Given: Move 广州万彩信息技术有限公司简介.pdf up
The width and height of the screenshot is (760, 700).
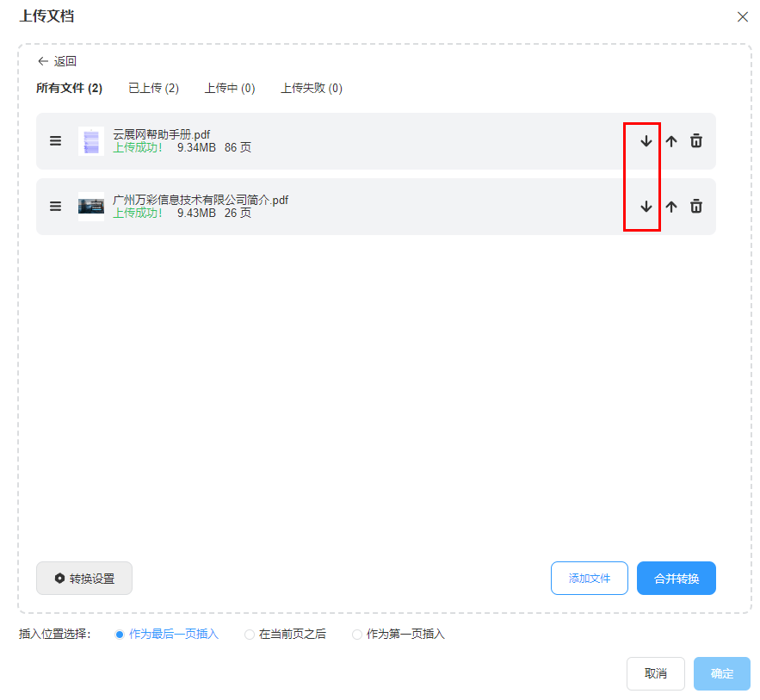Looking at the screenshot, I should pos(671,207).
